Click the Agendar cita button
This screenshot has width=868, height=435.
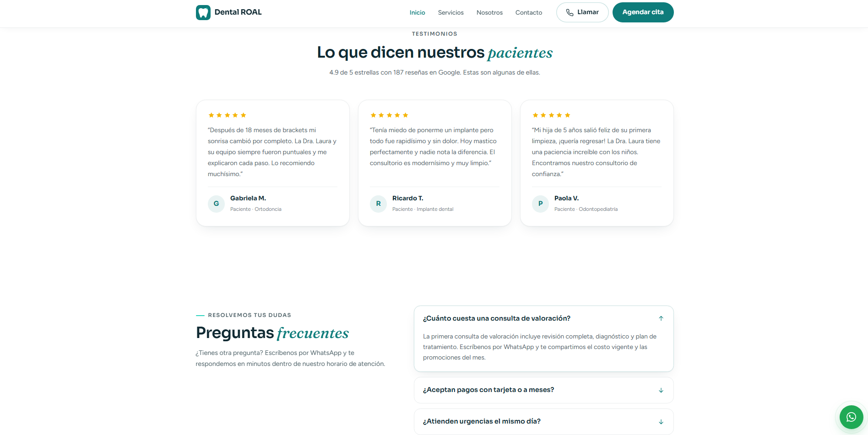point(643,12)
